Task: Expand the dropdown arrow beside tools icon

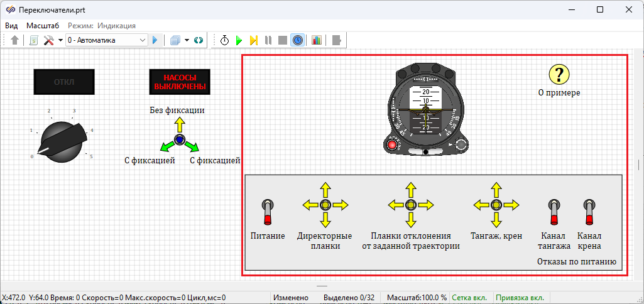Action: [60, 40]
